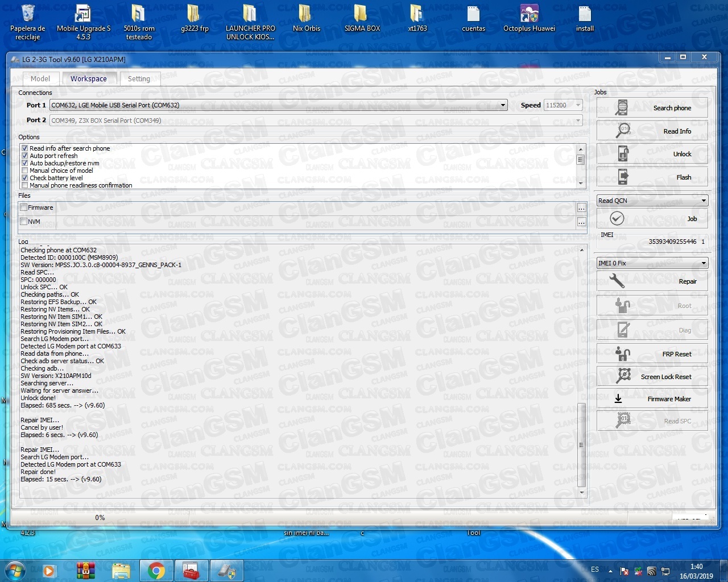Screen dimensions: 728x582
Task: Click the ES language indicator in tray
Action: (595, 569)
